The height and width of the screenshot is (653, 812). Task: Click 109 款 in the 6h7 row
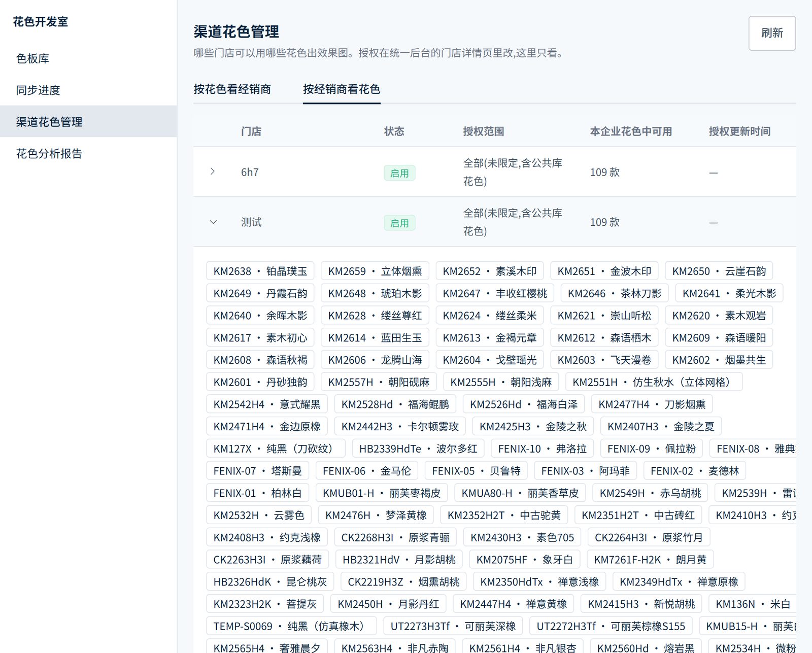click(x=604, y=172)
